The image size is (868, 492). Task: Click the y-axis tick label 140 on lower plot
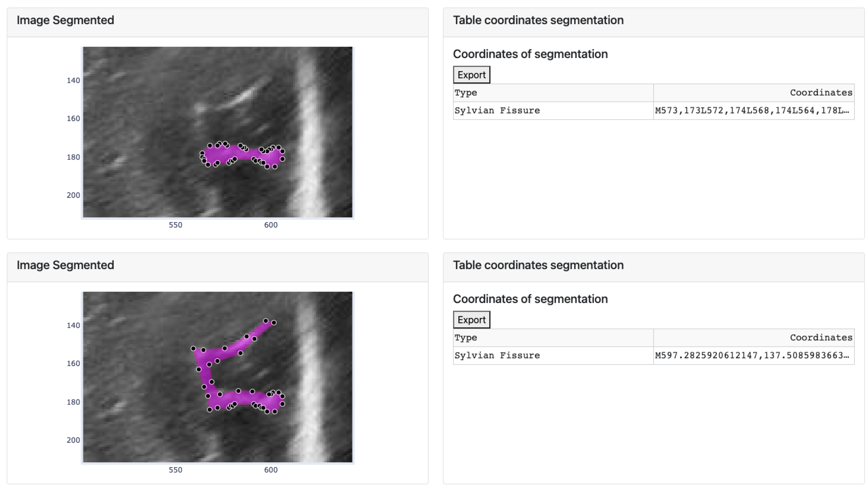(x=73, y=326)
